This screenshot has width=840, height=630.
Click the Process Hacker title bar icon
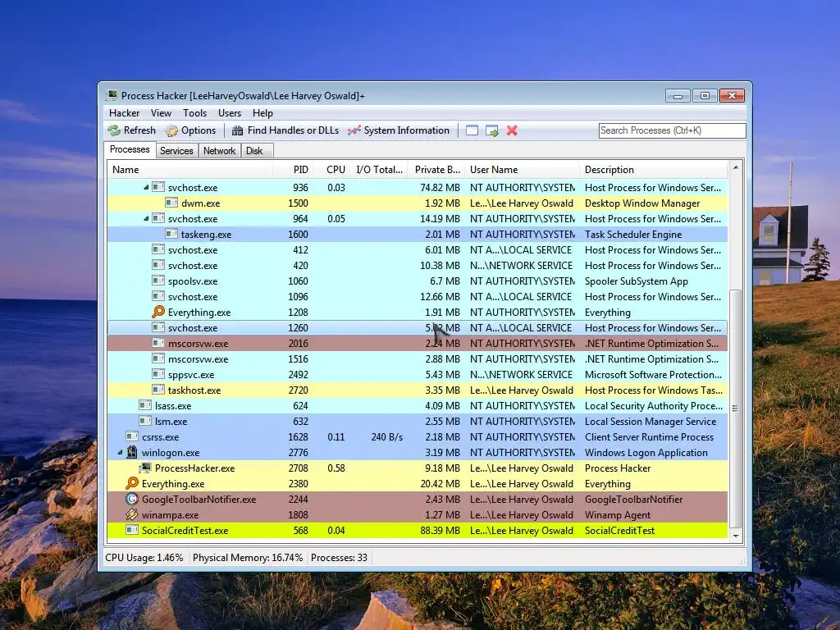pos(112,95)
